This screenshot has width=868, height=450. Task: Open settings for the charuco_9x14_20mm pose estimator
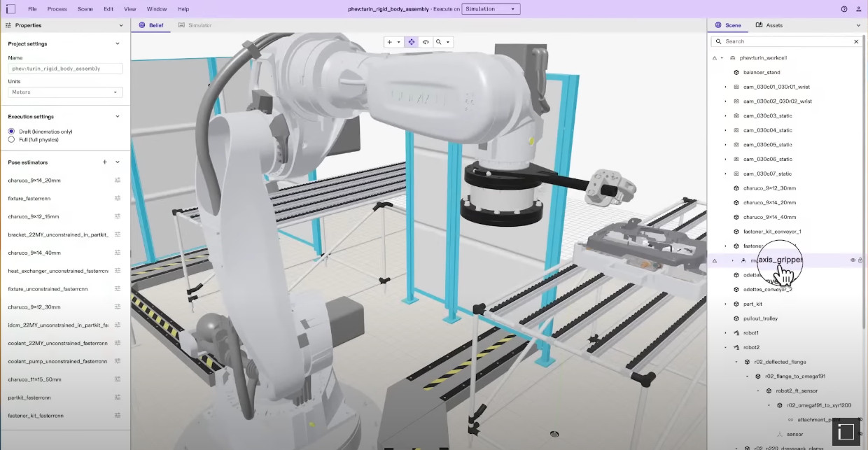[x=118, y=180]
